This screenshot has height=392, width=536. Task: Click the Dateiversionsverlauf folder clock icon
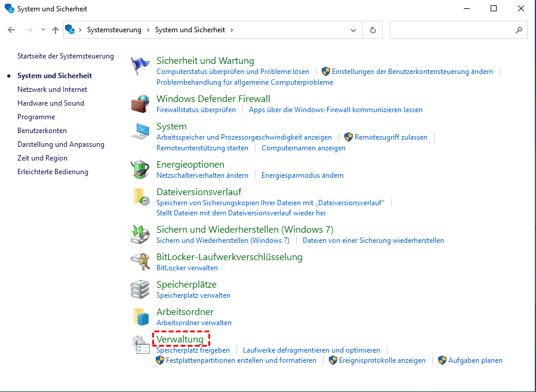click(x=141, y=197)
